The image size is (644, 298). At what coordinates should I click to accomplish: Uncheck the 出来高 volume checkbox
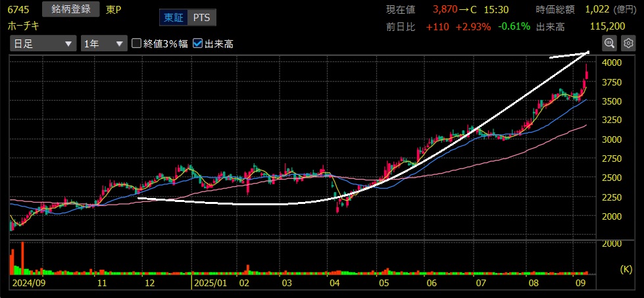pyautogui.click(x=198, y=44)
